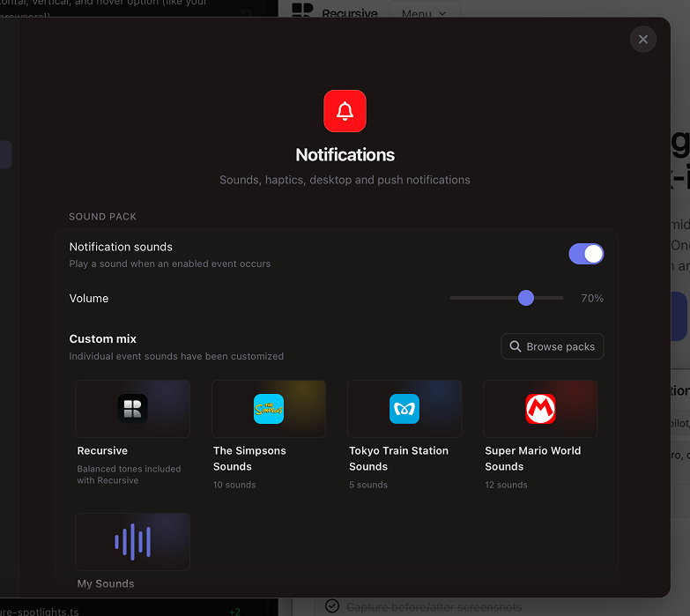Click the magnifier icon in Browse packs
Screen dimensions: 690x616
pyautogui.click(x=515, y=346)
